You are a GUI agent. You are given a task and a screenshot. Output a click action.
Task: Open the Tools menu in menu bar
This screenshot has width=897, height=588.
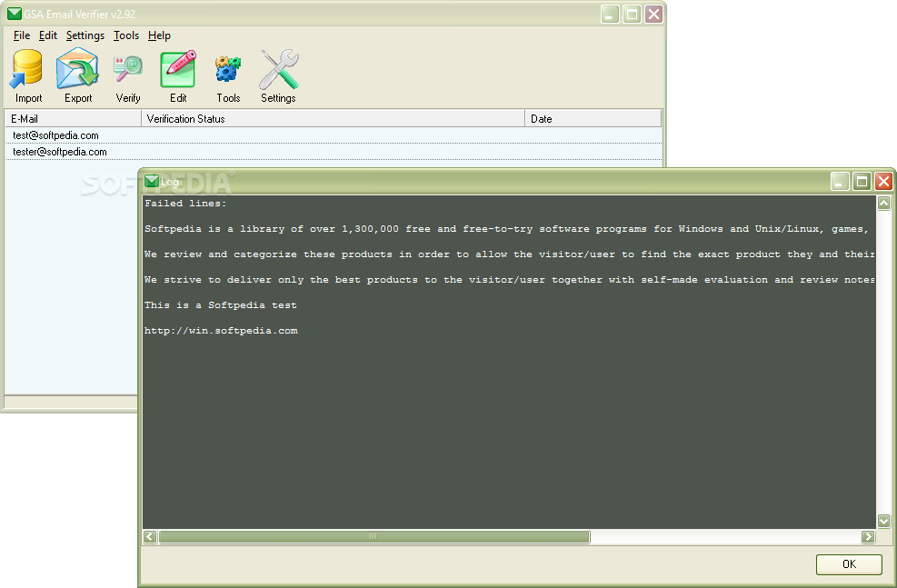tap(125, 35)
